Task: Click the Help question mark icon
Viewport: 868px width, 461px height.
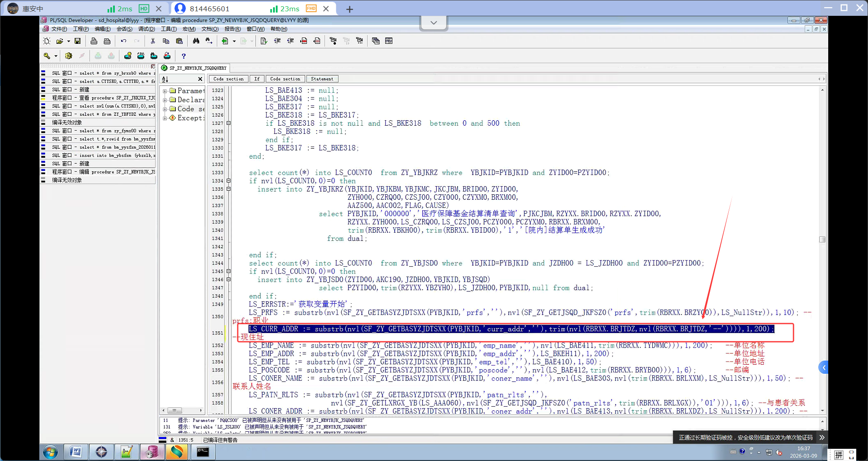Action: tap(183, 56)
